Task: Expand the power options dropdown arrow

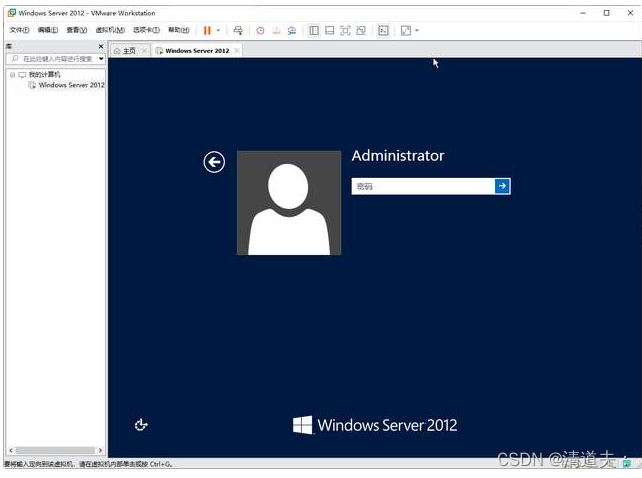Action: click(218, 30)
